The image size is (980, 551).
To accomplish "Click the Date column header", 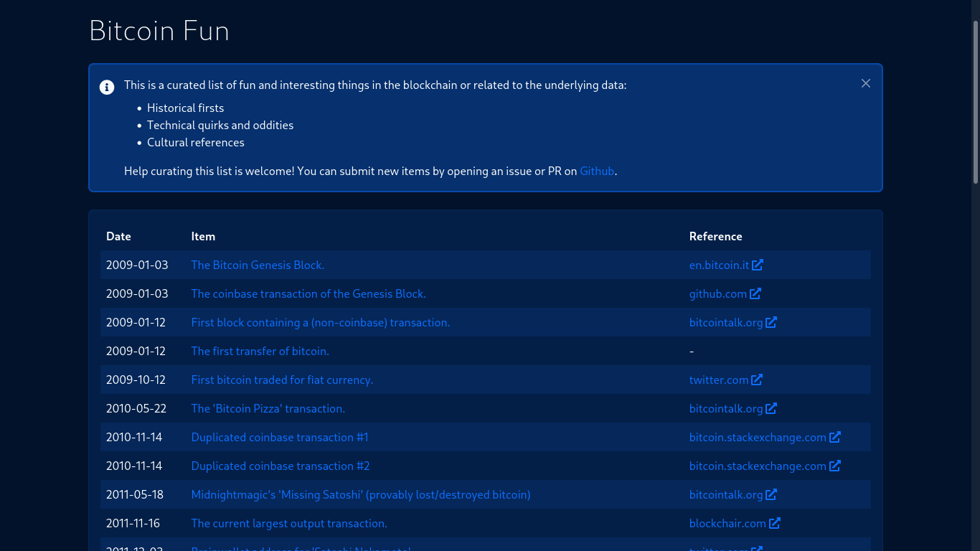I will click(118, 236).
